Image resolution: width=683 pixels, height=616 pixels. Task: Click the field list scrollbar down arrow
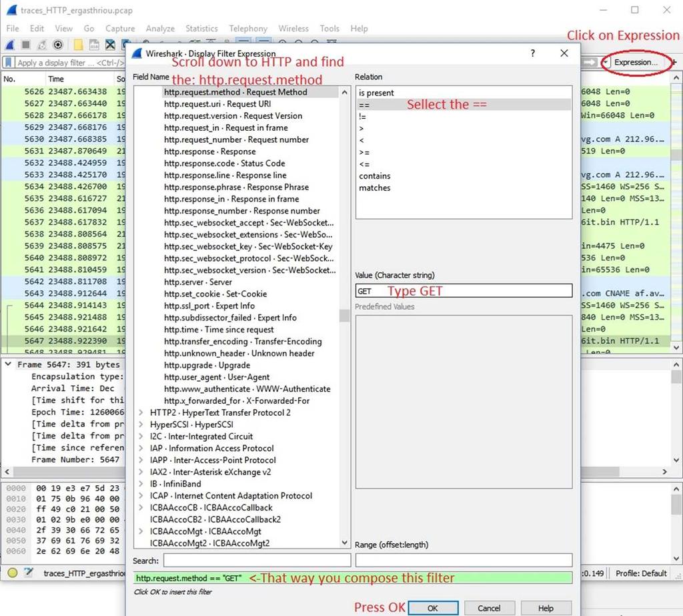click(x=344, y=543)
